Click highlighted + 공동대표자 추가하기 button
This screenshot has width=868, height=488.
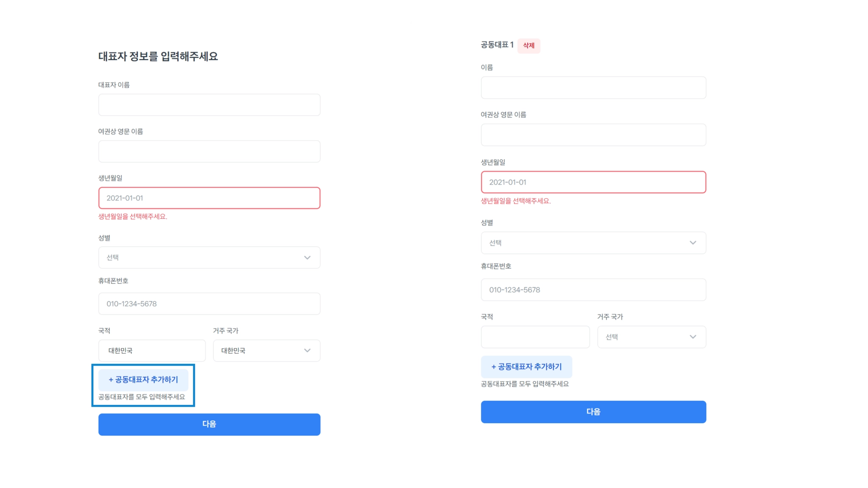click(x=143, y=380)
